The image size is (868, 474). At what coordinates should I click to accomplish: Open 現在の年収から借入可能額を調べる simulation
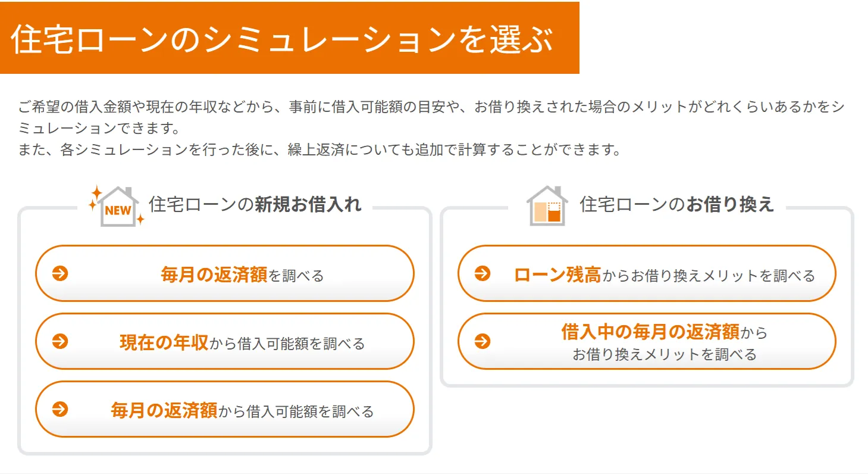(225, 341)
